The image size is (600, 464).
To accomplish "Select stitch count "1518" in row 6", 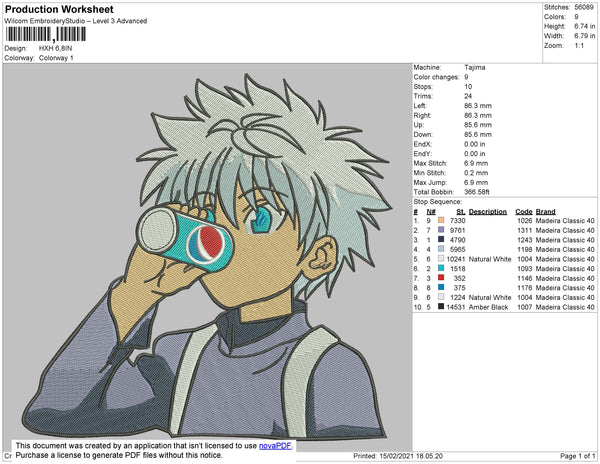I will (458, 269).
